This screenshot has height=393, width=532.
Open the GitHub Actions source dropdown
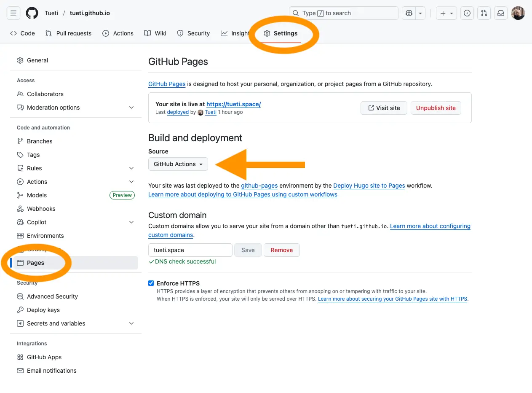click(x=178, y=164)
